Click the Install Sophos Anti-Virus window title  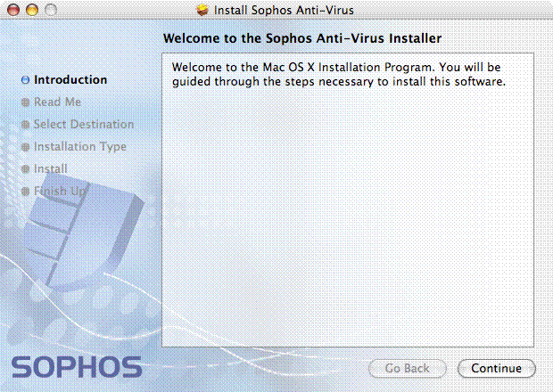pos(284,10)
